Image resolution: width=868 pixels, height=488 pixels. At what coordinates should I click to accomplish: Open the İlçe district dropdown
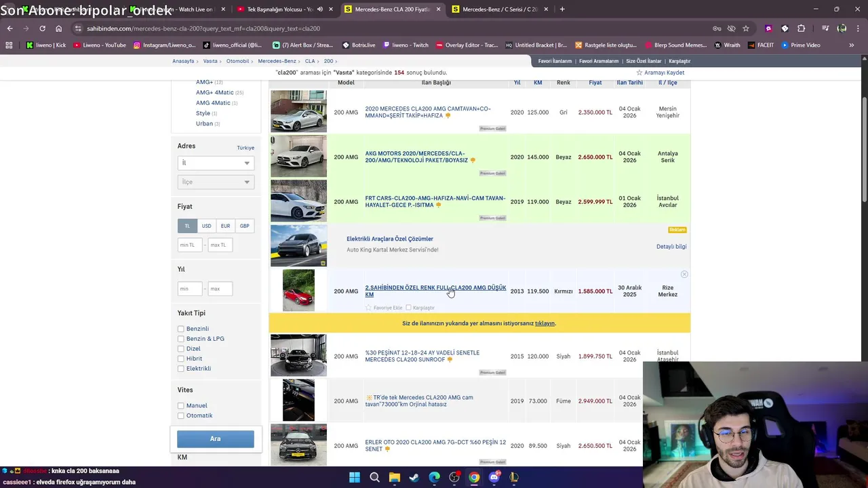tap(216, 182)
